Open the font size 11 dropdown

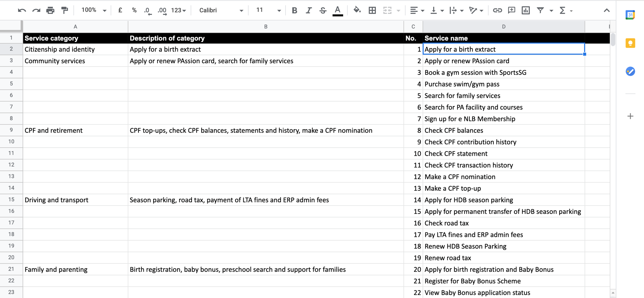268,11
